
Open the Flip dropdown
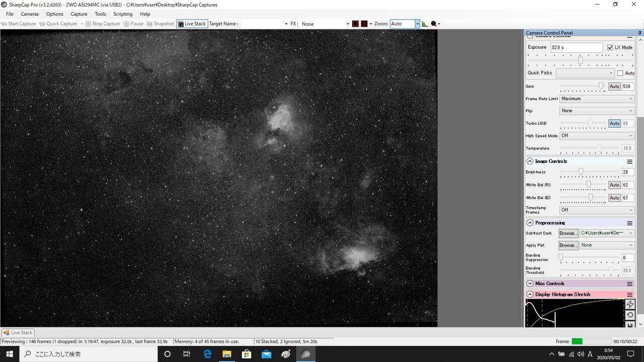tap(597, 111)
